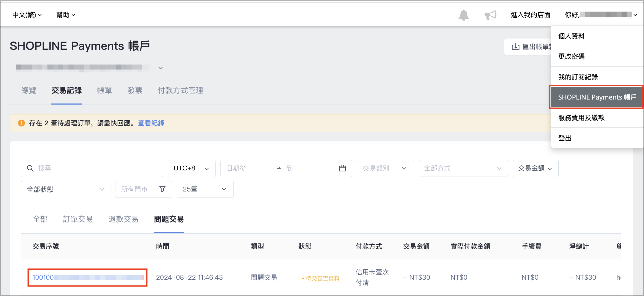Switch to the 總覽 tab
The image size is (644, 296).
pyautogui.click(x=29, y=90)
